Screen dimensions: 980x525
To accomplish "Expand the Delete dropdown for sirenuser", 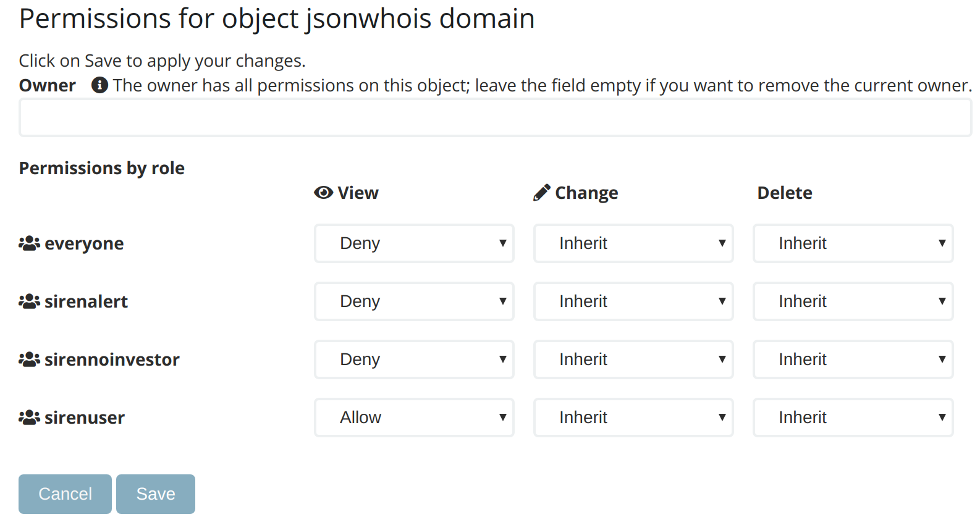I will point(853,418).
